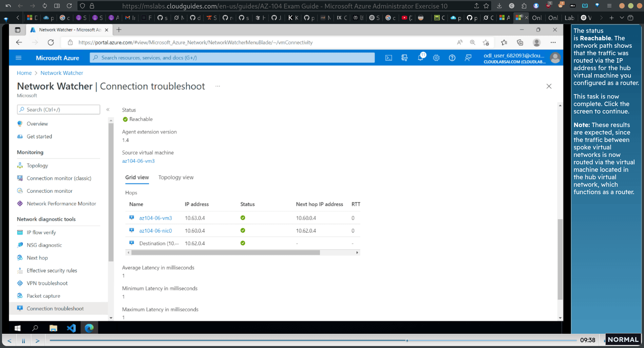Launch Visual Studio Code from taskbar
This screenshot has height=348, width=644.
pos(71,328)
